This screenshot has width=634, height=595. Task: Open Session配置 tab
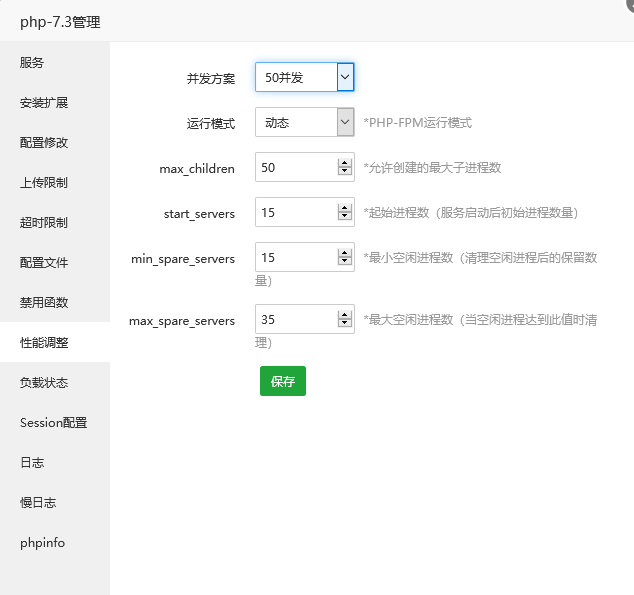[x=55, y=423]
